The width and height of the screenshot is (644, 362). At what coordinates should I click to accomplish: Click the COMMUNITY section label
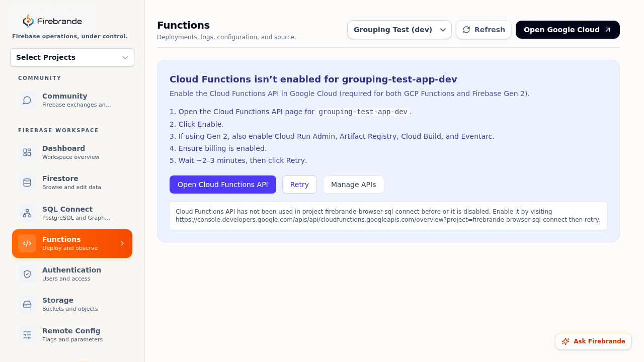pyautogui.click(x=40, y=78)
